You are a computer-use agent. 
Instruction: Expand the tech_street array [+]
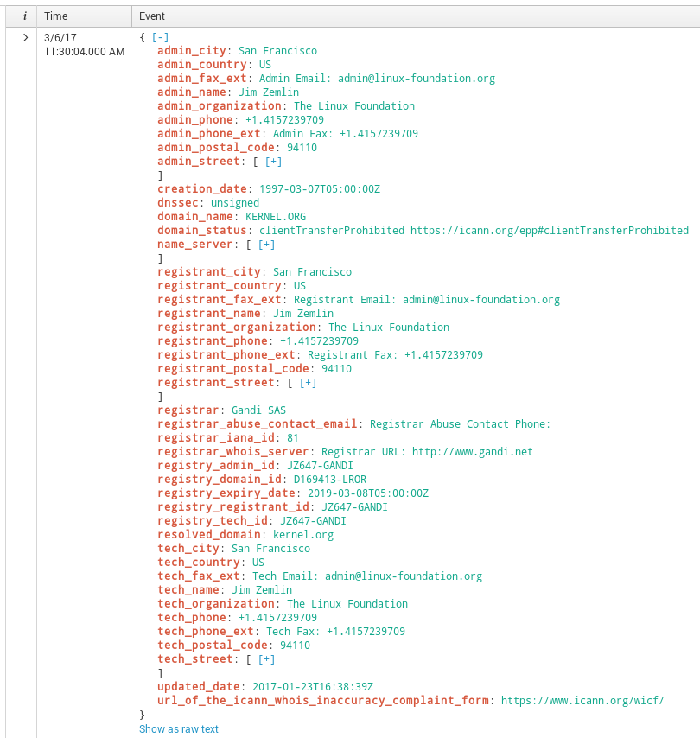pos(266,658)
